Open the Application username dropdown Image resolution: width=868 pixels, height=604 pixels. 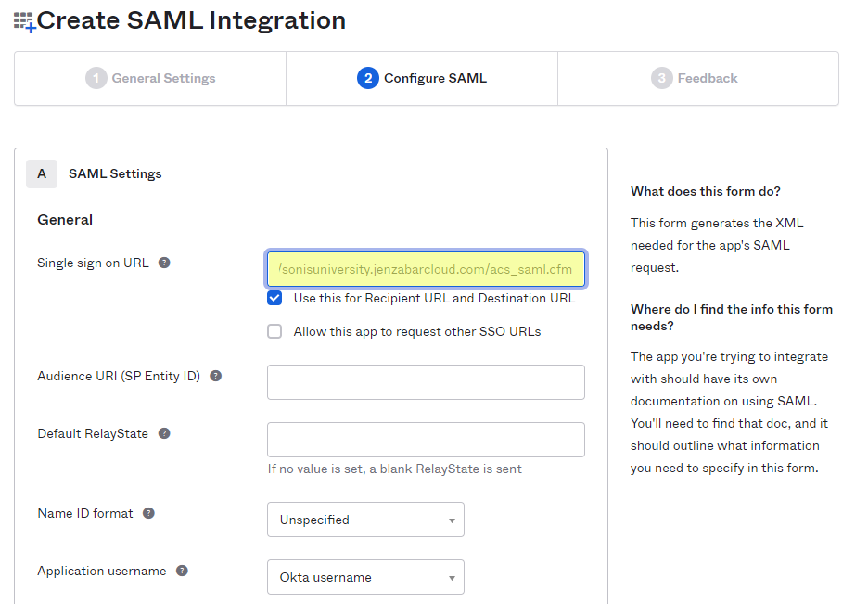(365, 577)
